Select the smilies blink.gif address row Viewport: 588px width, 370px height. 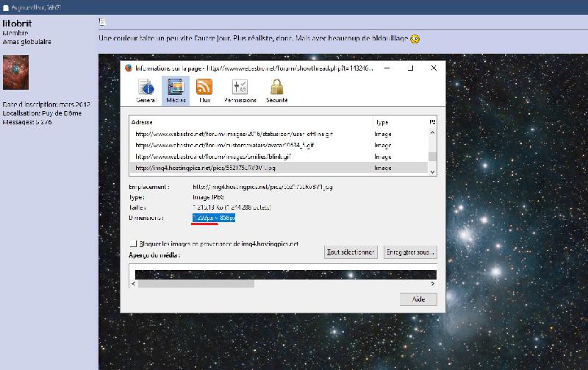pos(279,157)
